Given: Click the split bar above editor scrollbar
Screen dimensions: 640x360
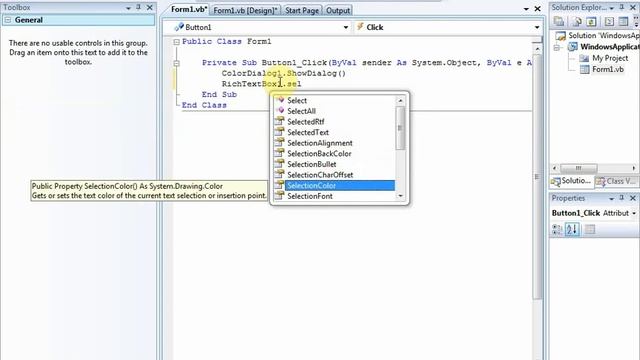Looking at the screenshot, I should pos(537,40).
